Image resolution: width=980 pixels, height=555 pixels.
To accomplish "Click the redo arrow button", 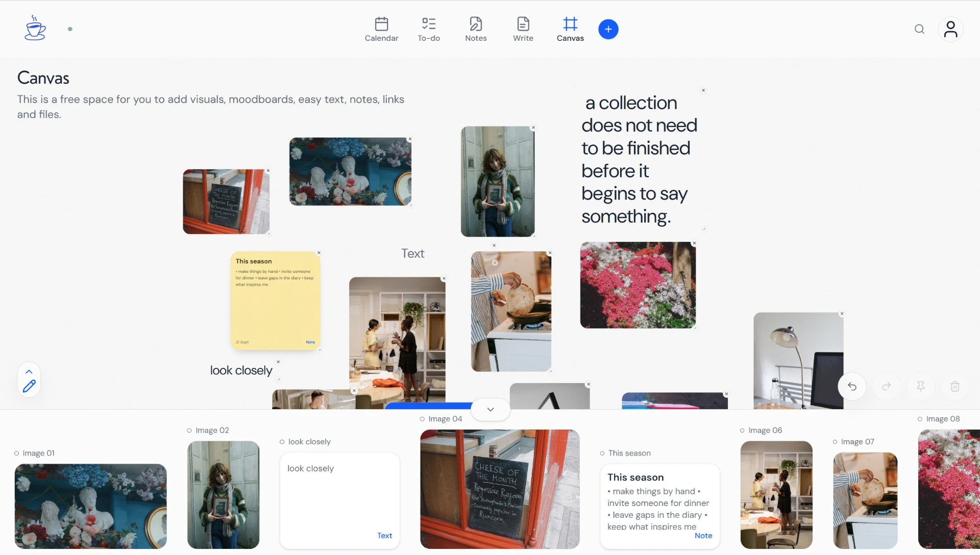I will pyautogui.click(x=887, y=386).
